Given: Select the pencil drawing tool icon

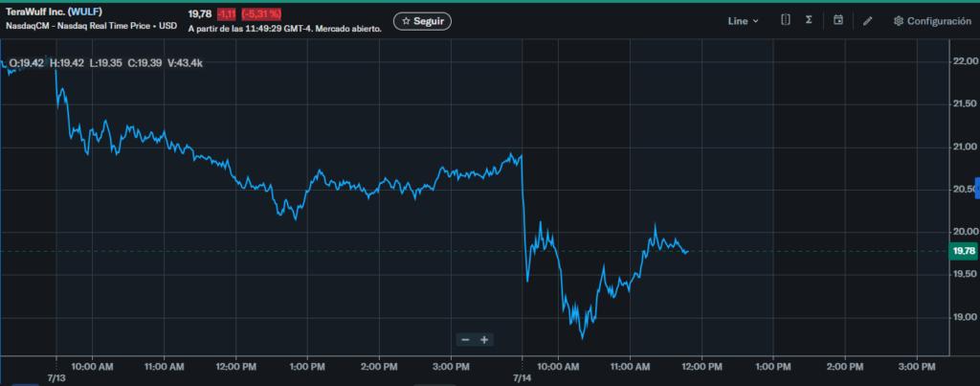Looking at the screenshot, I should 867,21.
